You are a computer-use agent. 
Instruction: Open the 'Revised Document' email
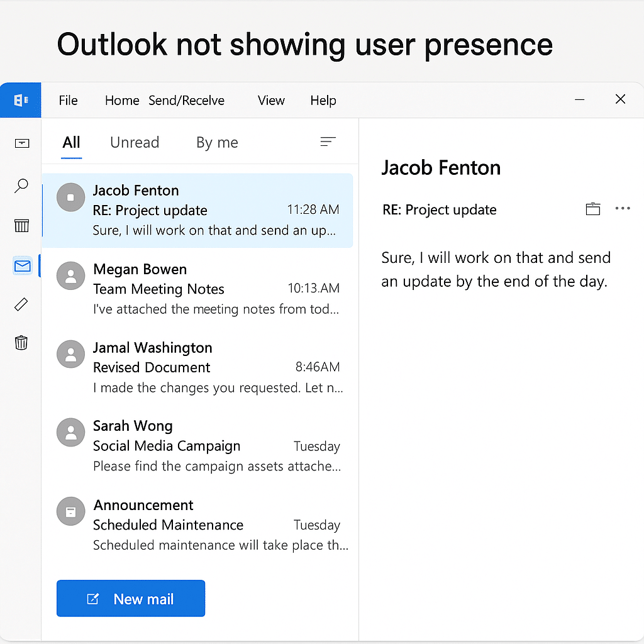pos(197,367)
